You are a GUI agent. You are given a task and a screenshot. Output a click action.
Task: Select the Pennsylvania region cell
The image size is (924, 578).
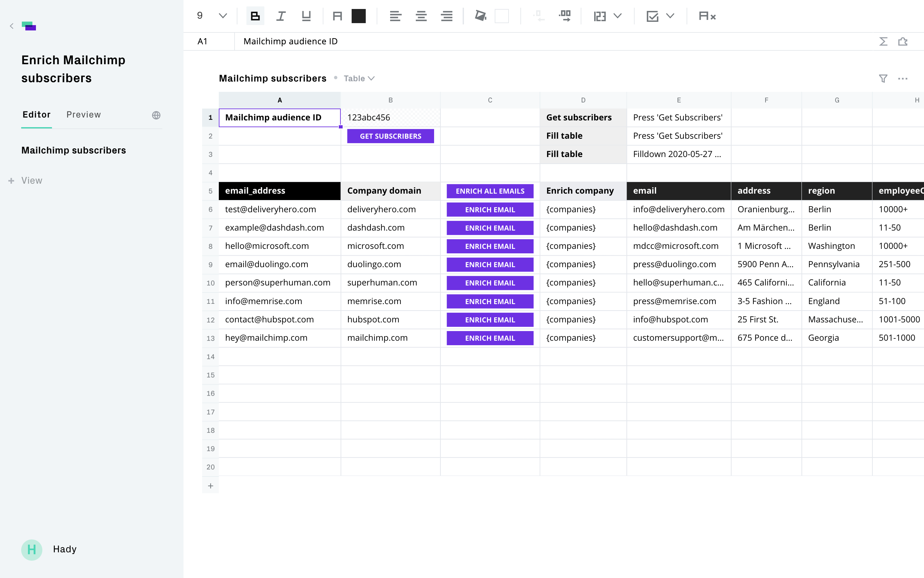tap(836, 264)
